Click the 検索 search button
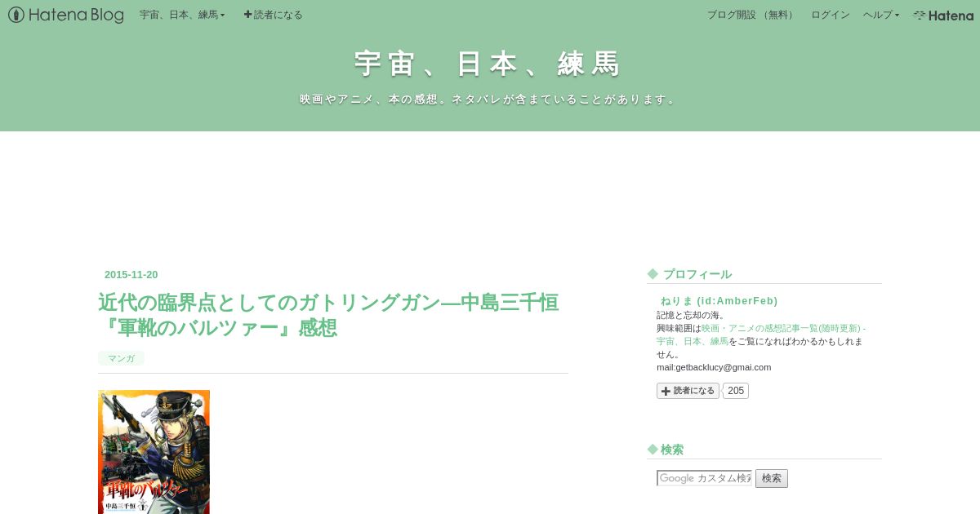The width and height of the screenshot is (980, 514). click(772, 478)
